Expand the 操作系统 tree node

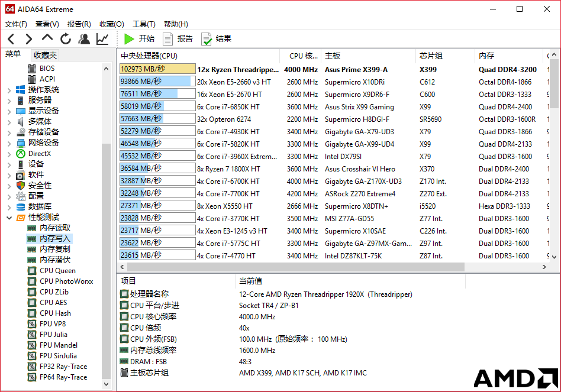coord(9,90)
